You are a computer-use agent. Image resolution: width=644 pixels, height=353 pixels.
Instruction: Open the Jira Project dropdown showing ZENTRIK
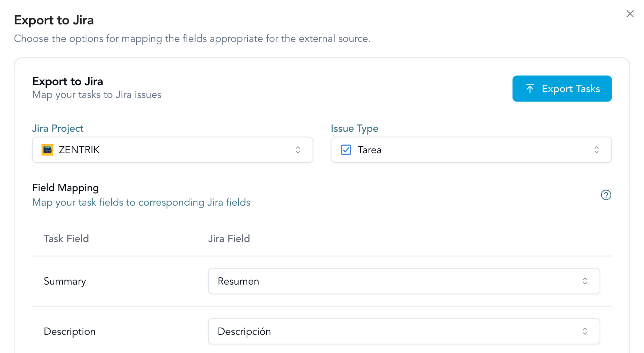172,150
